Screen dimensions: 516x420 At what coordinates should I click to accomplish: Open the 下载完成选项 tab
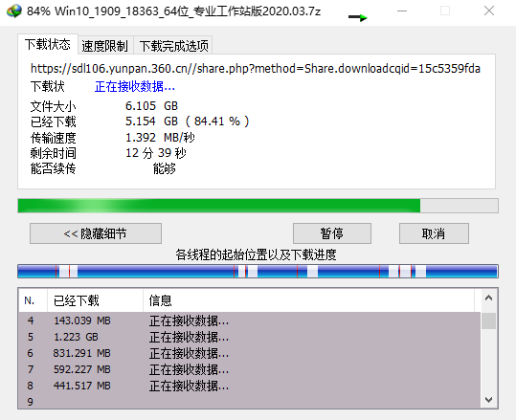(173, 46)
